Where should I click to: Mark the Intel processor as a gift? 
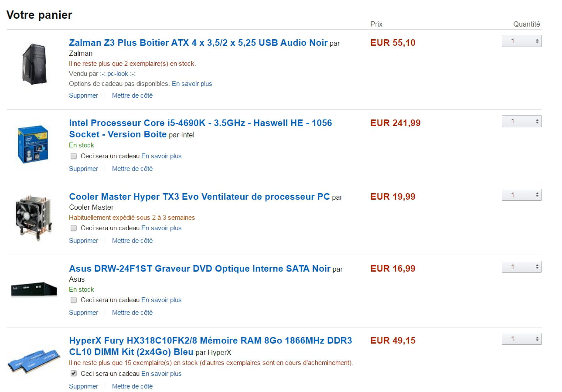[x=74, y=156]
